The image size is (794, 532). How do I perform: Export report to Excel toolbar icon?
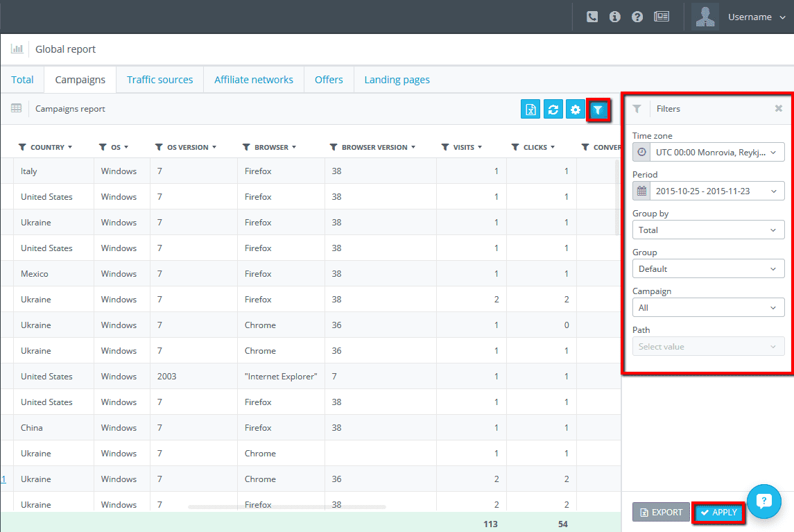click(530, 109)
